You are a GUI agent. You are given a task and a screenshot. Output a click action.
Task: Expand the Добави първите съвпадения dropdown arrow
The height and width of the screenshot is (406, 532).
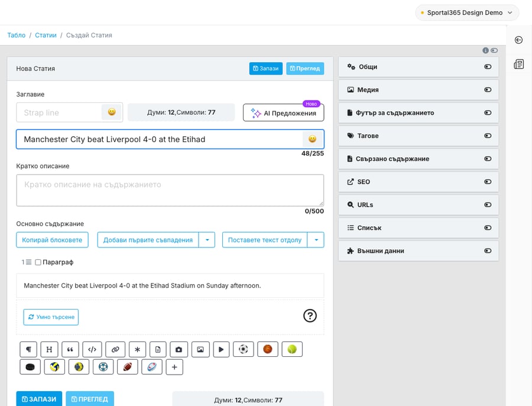pos(207,240)
